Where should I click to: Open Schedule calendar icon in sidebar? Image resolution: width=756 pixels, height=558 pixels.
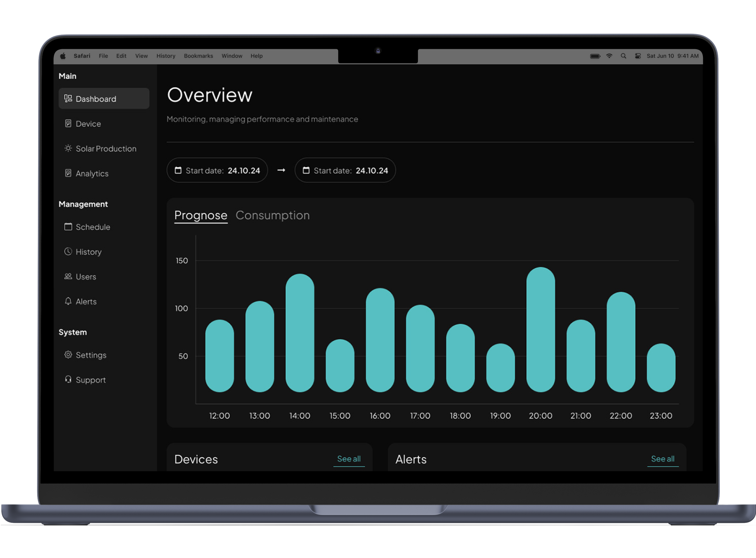coord(68,227)
